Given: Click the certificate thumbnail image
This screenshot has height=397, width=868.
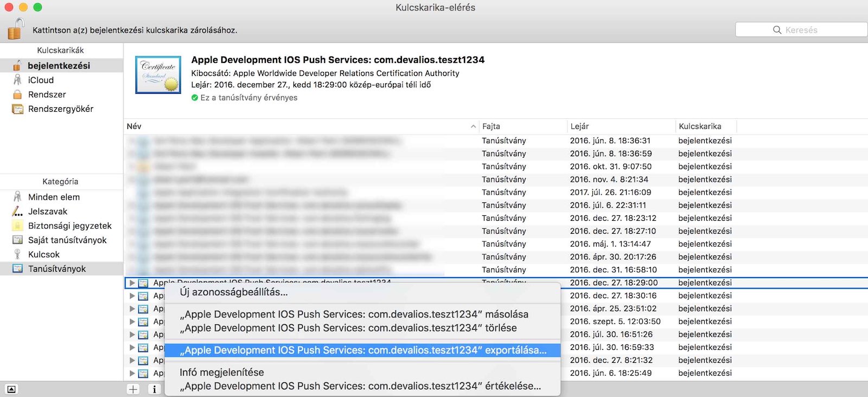Looking at the screenshot, I should pos(158,75).
